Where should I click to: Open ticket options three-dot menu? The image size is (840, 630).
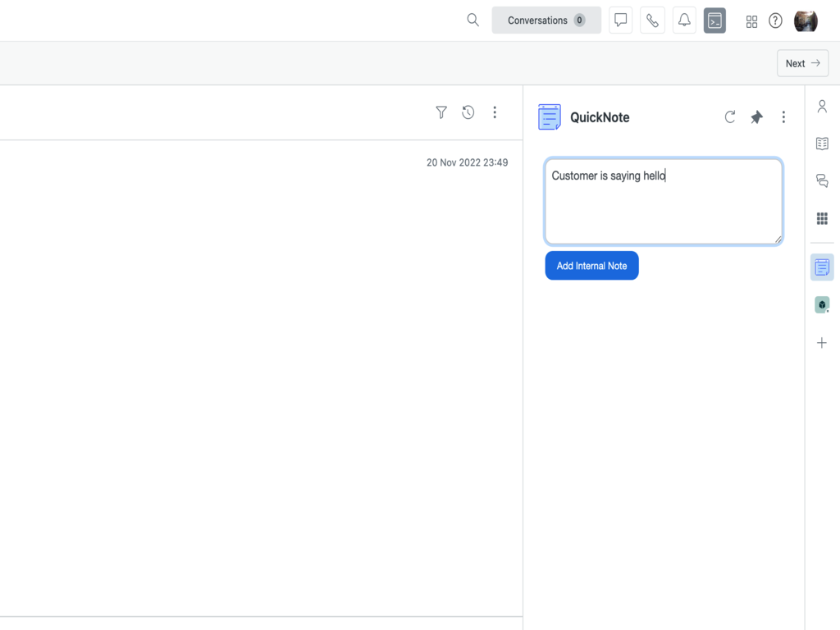[495, 112]
